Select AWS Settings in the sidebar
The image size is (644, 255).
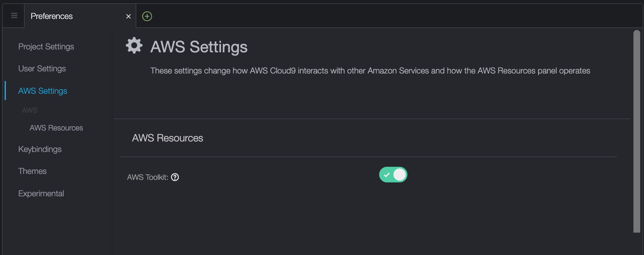click(43, 91)
